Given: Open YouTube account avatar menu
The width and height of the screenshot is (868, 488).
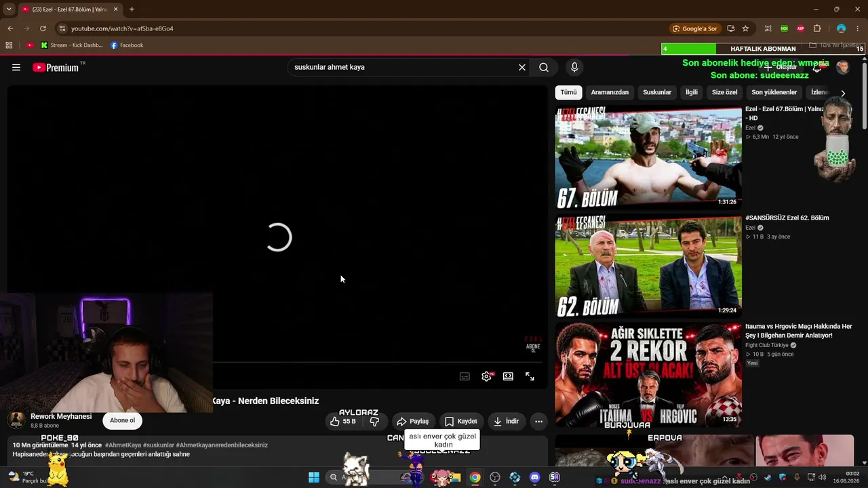Looking at the screenshot, I should coord(843,67).
